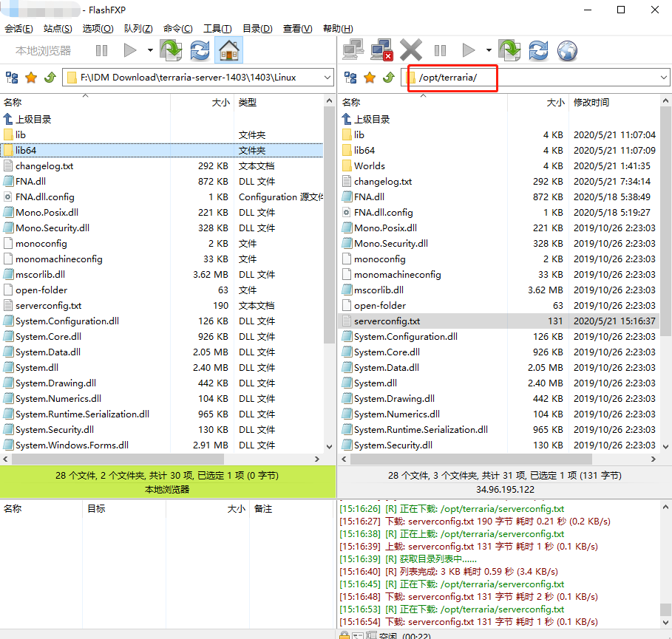The width and height of the screenshot is (672, 639).
Task: Click remote pane folder tree icon
Action: 350,78
